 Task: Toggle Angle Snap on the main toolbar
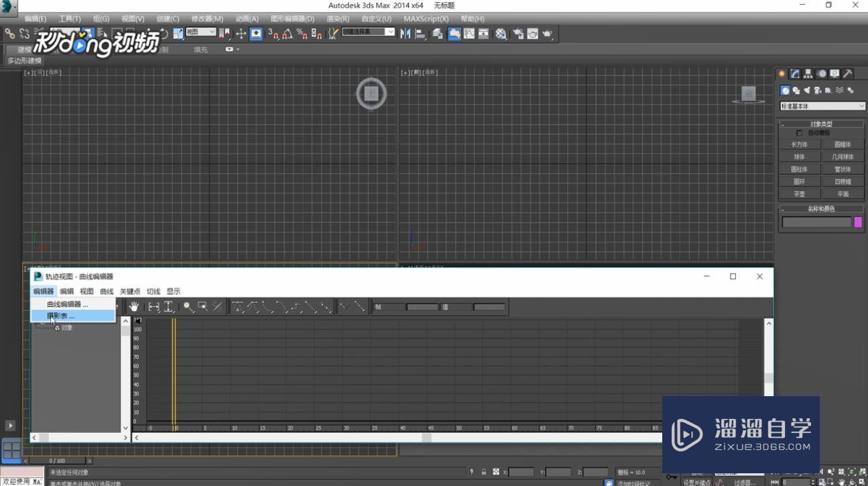pyautogui.click(x=285, y=34)
